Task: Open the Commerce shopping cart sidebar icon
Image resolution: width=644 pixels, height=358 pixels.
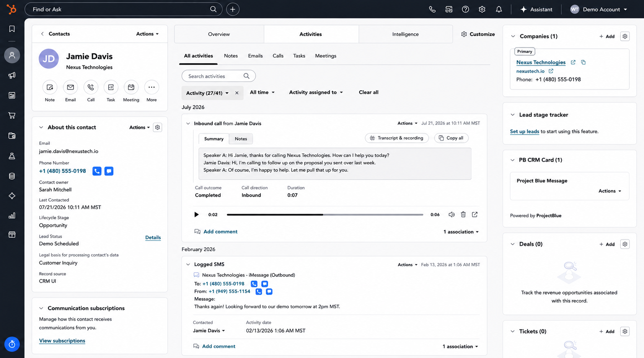Action: (12, 115)
